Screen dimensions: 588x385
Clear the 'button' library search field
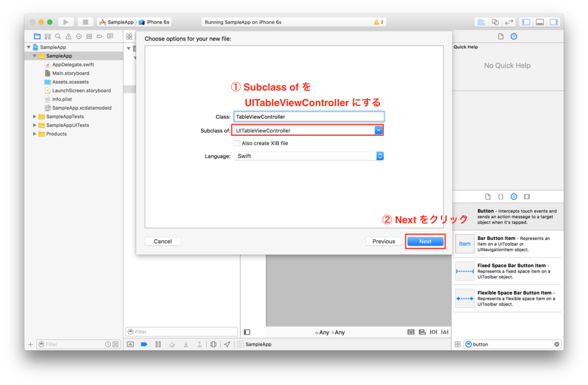(557, 344)
